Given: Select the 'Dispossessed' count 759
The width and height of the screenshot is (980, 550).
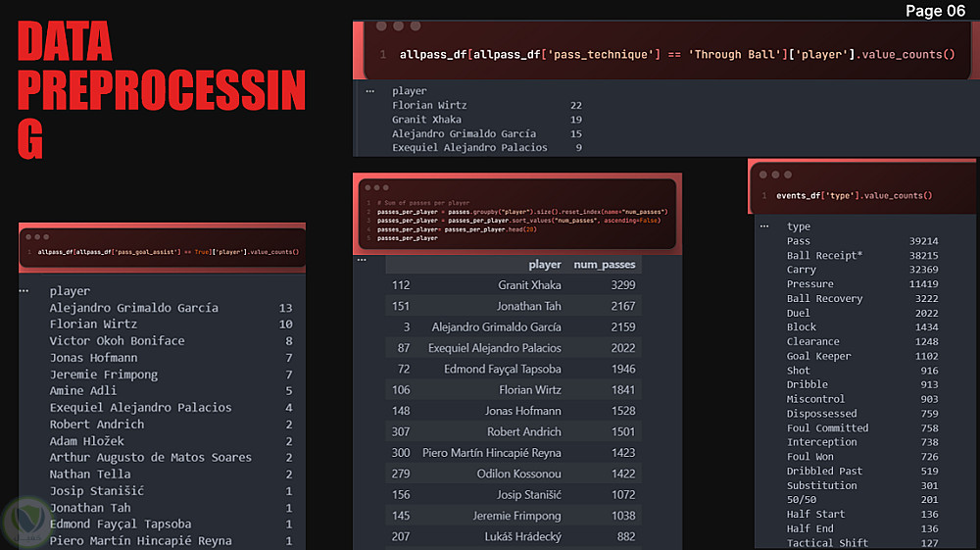Looking at the screenshot, I should [929, 414].
